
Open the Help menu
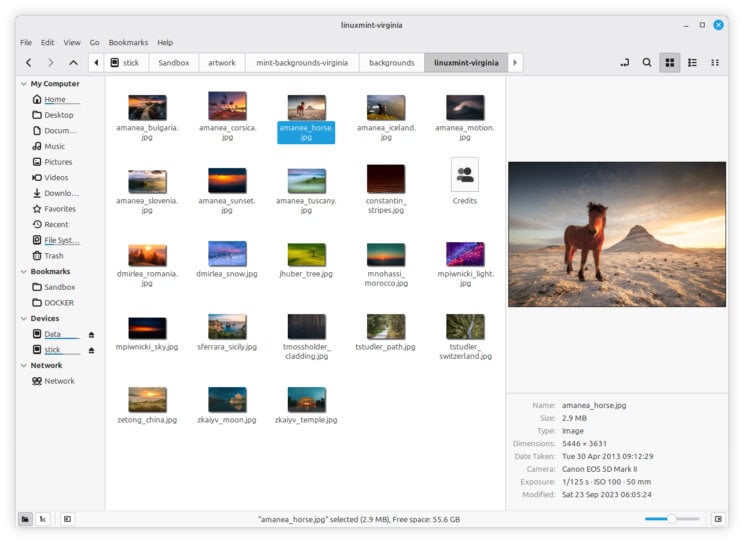pyautogui.click(x=165, y=43)
